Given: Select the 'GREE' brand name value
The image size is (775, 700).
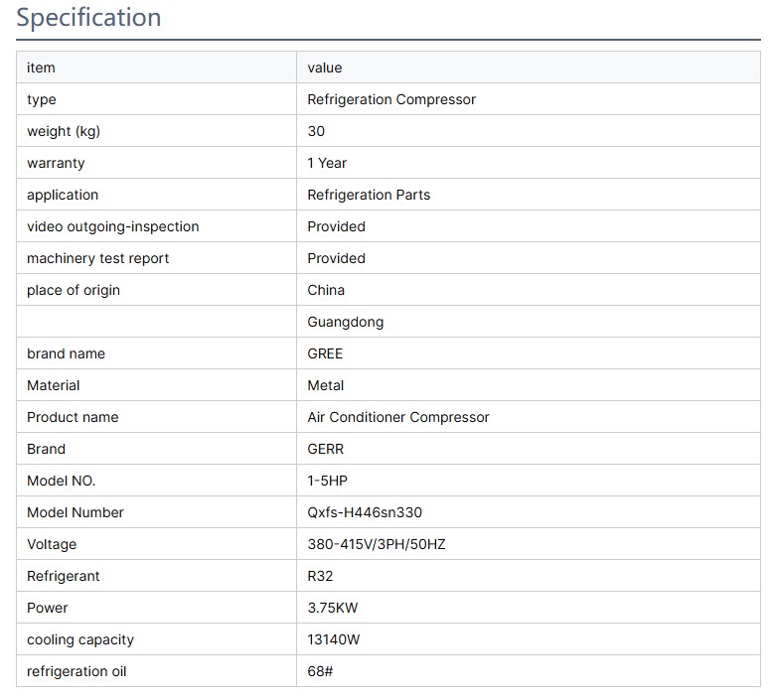Looking at the screenshot, I should click(325, 353).
